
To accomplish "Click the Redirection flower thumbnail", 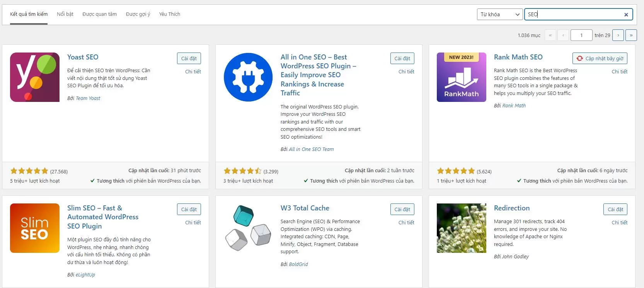I will pyautogui.click(x=462, y=228).
